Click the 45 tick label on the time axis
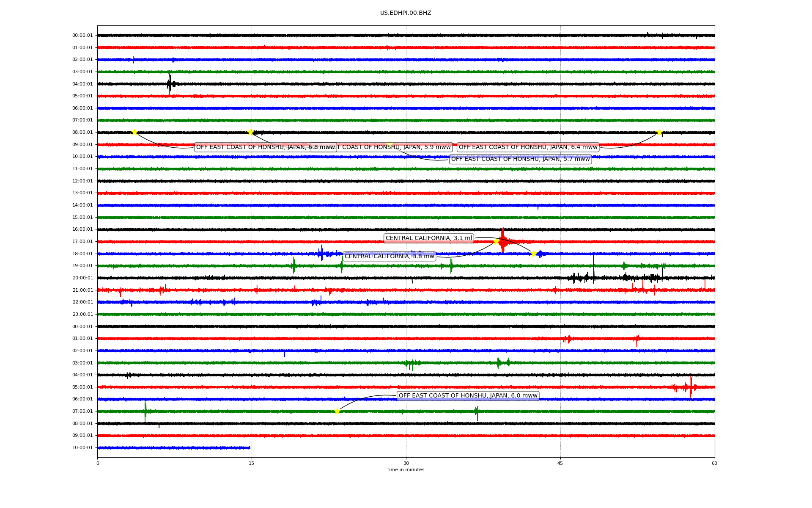812x508 pixels. (x=560, y=463)
